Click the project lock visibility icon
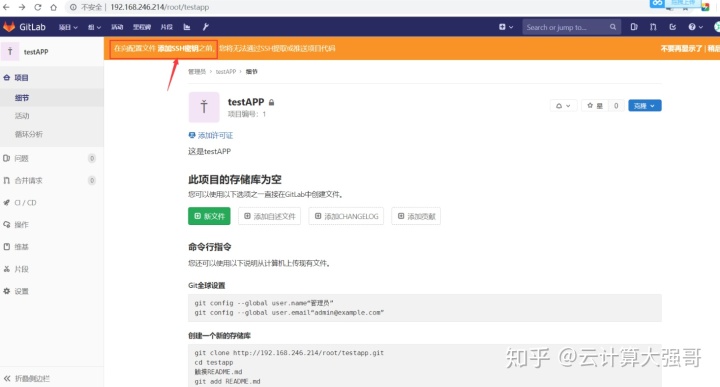The image size is (720, 387). tap(271, 102)
